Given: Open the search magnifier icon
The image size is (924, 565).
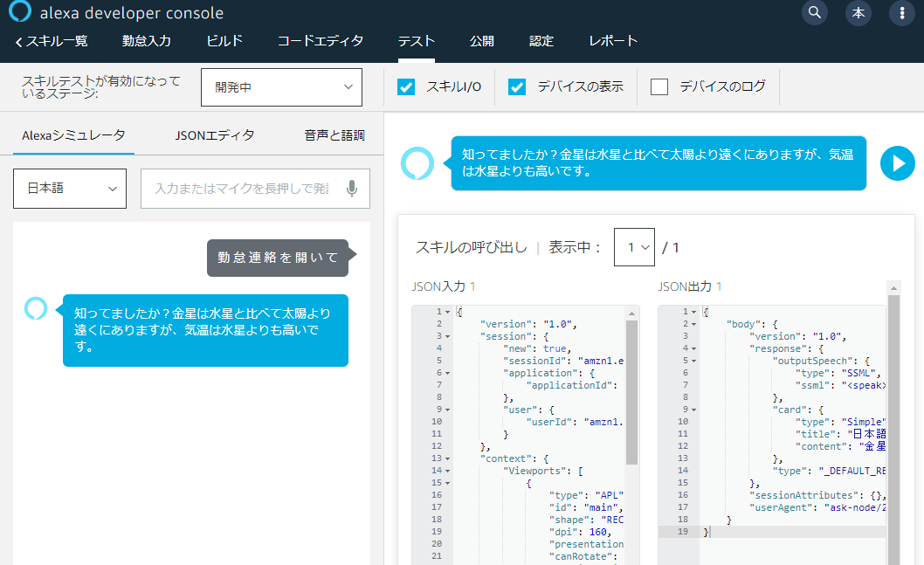Looking at the screenshot, I should point(814,11).
